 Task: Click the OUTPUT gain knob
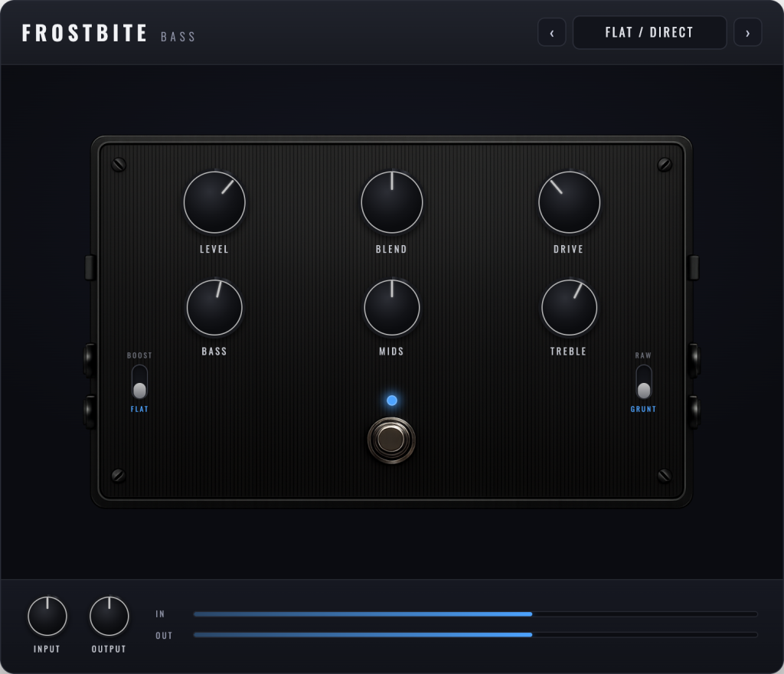[x=109, y=616]
